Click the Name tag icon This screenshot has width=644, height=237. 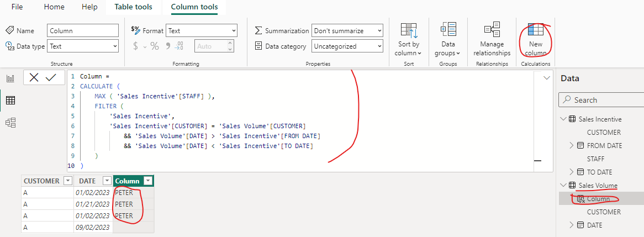(10, 30)
